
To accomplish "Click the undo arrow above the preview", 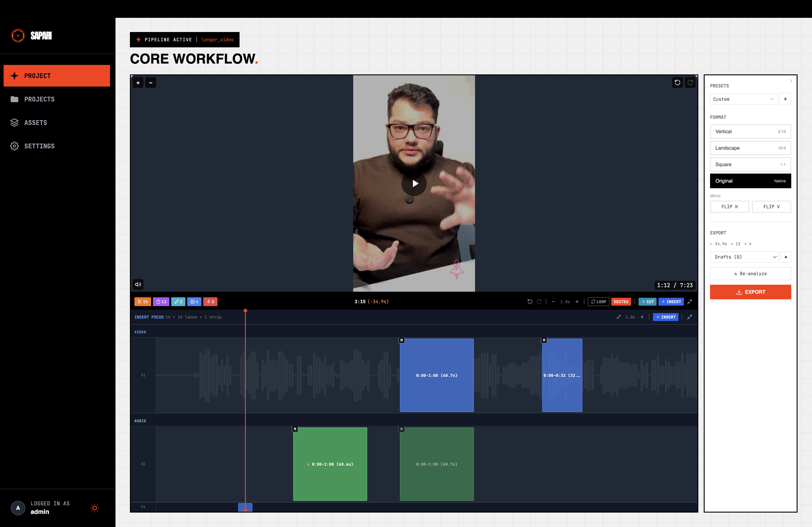I will pos(678,82).
